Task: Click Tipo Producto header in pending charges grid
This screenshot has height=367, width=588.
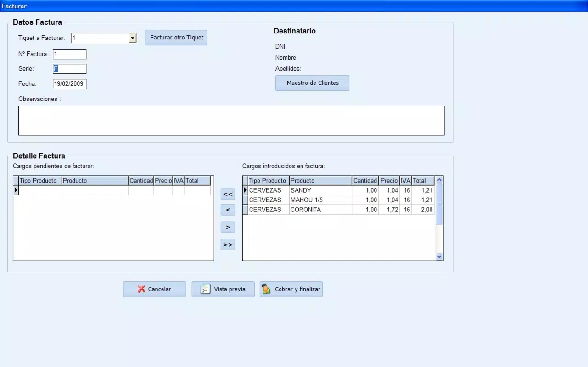Action: 40,181
